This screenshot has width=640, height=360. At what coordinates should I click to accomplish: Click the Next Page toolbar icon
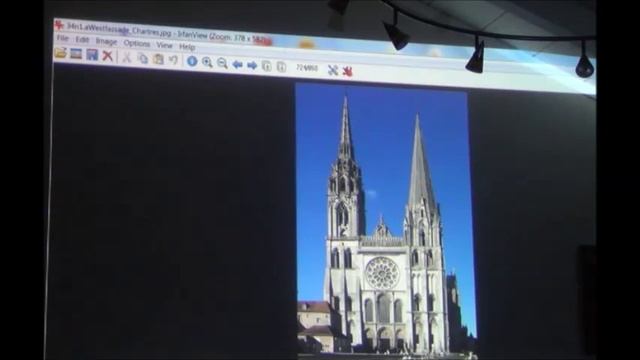281,67
